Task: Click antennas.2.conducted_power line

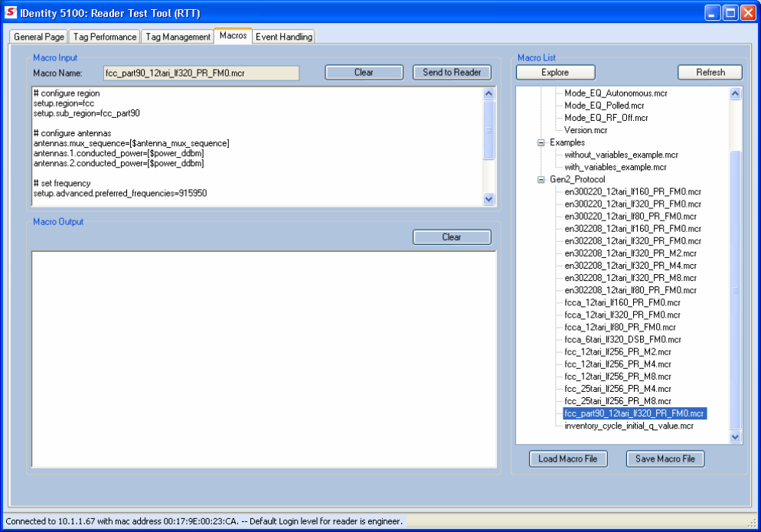Action: (x=119, y=164)
